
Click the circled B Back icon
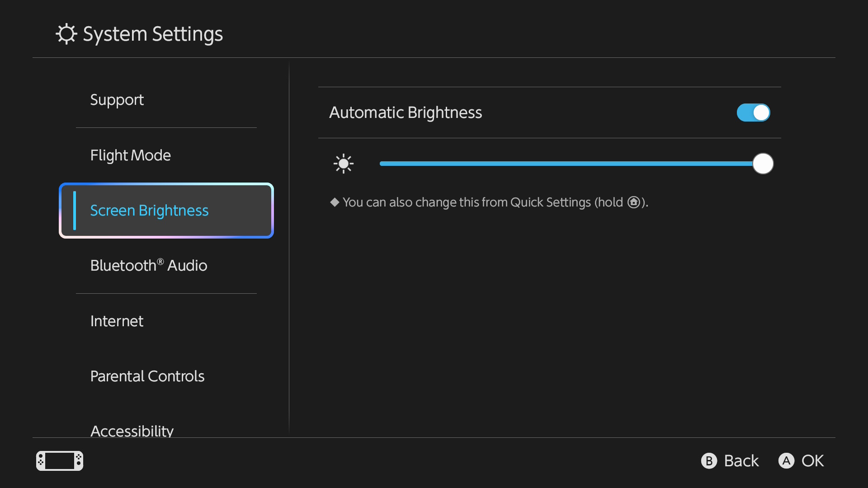click(x=709, y=460)
